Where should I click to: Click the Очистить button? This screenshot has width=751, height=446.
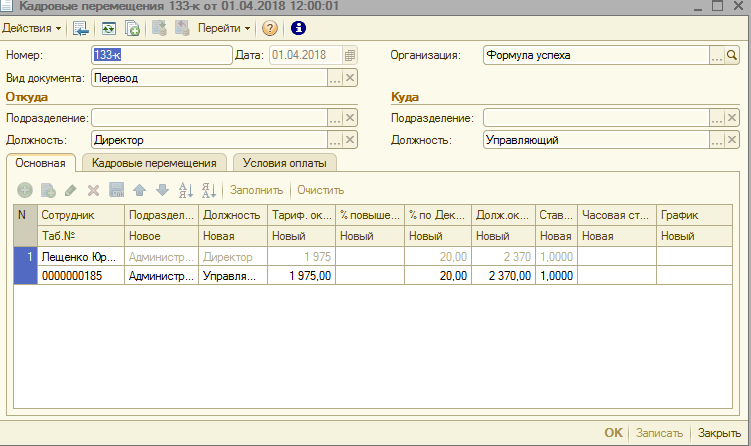[320, 190]
